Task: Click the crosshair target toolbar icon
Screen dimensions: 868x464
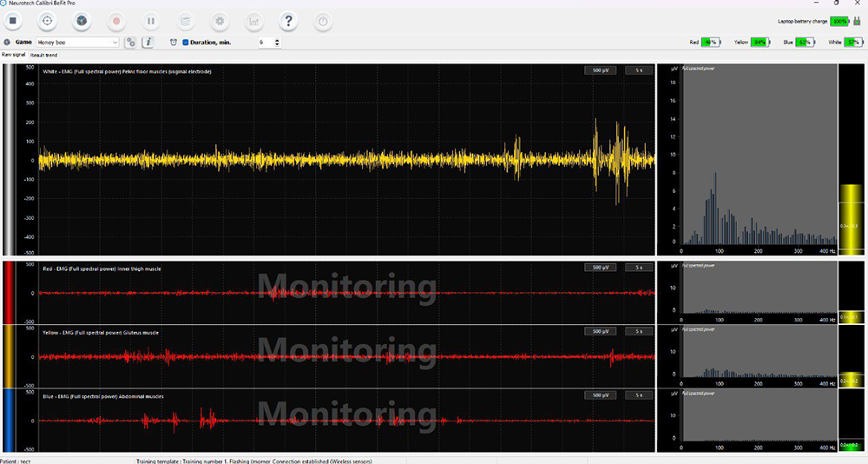Action: [x=47, y=20]
